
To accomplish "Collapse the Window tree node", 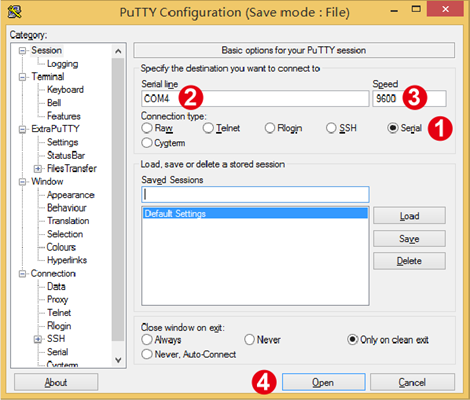I will coord(22,182).
